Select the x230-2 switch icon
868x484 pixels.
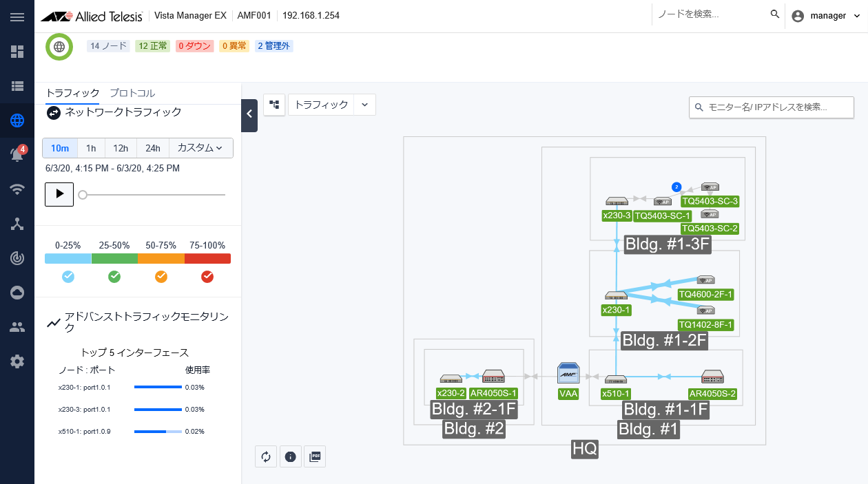(x=451, y=379)
